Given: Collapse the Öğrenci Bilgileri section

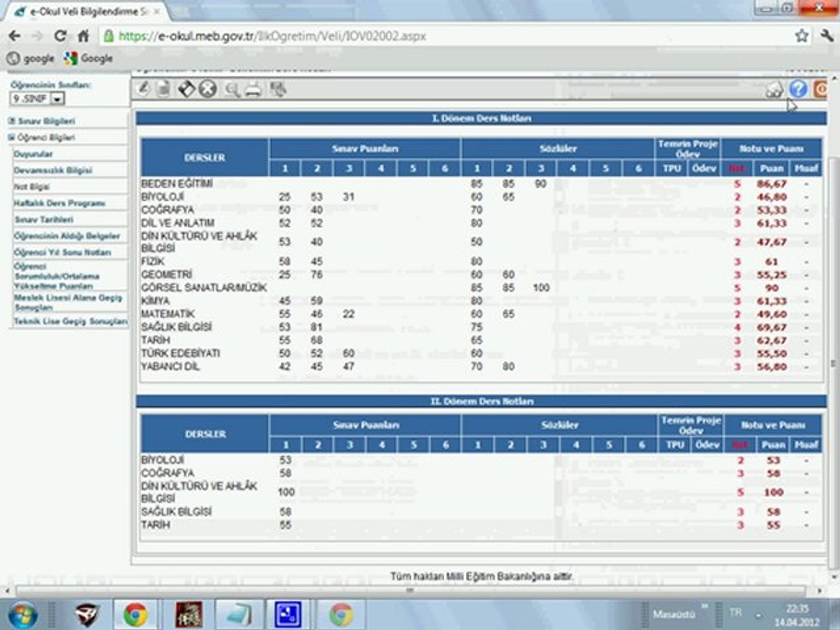Looking at the screenshot, I should pyautogui.click(x=45, y=138).
